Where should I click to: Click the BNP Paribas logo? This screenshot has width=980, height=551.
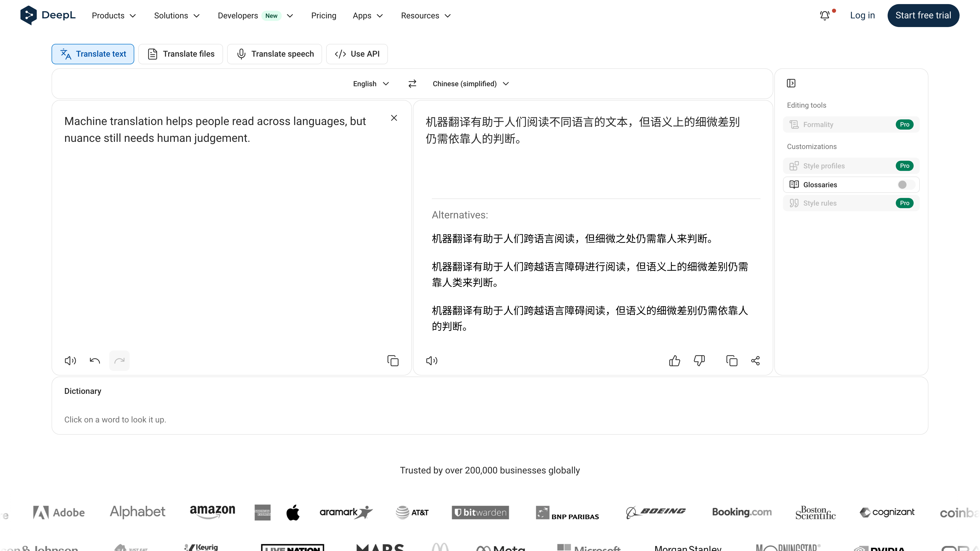coord(567,513)
